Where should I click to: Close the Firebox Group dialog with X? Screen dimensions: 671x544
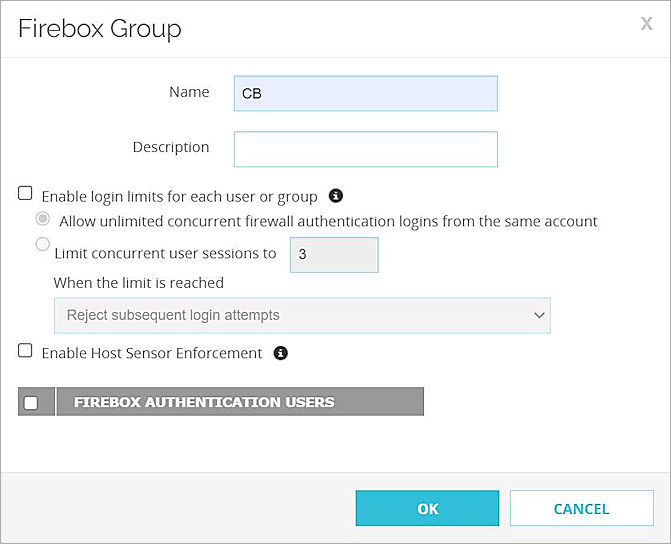coord(646,24)
